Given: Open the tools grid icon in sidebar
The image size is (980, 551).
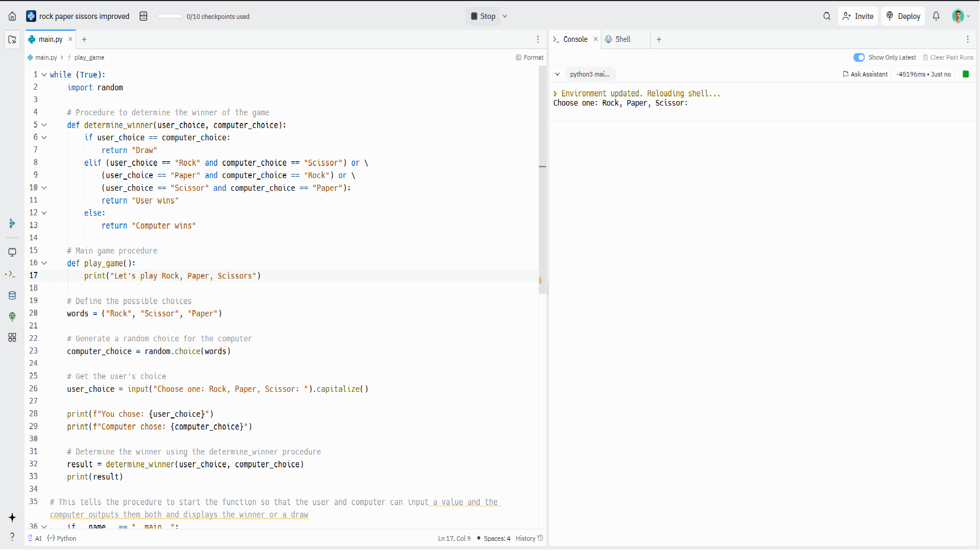Looking at the screenshot, I should (x=12, y=337).
